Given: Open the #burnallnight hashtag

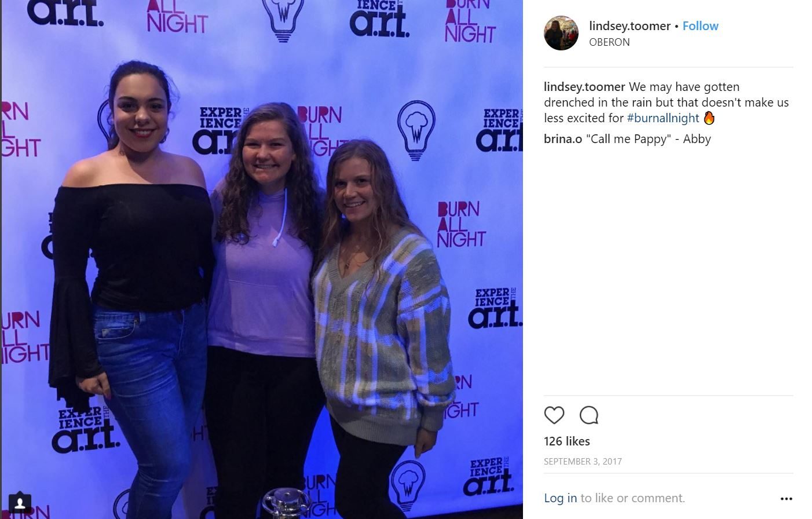Looking at the screenshot, I should (x=663, y=118).
